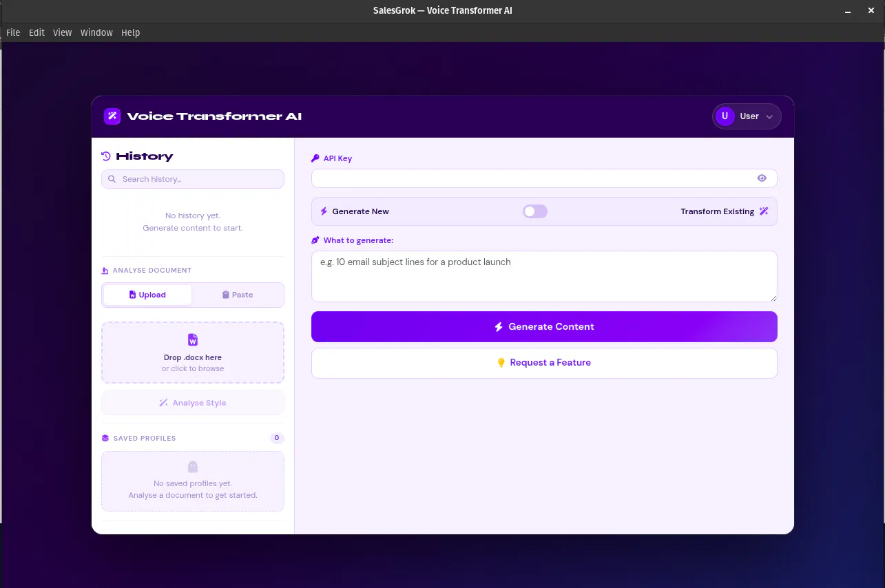This screenshot has height=588, width=885.
Task: Click the Analyse Document section icon
Action: click(x=105, y=271)
